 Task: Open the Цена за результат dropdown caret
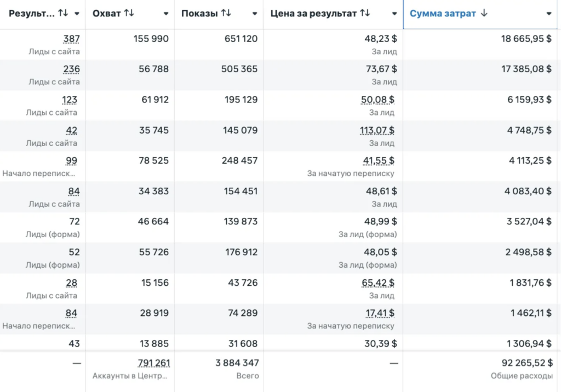click(x=394, y=14)
